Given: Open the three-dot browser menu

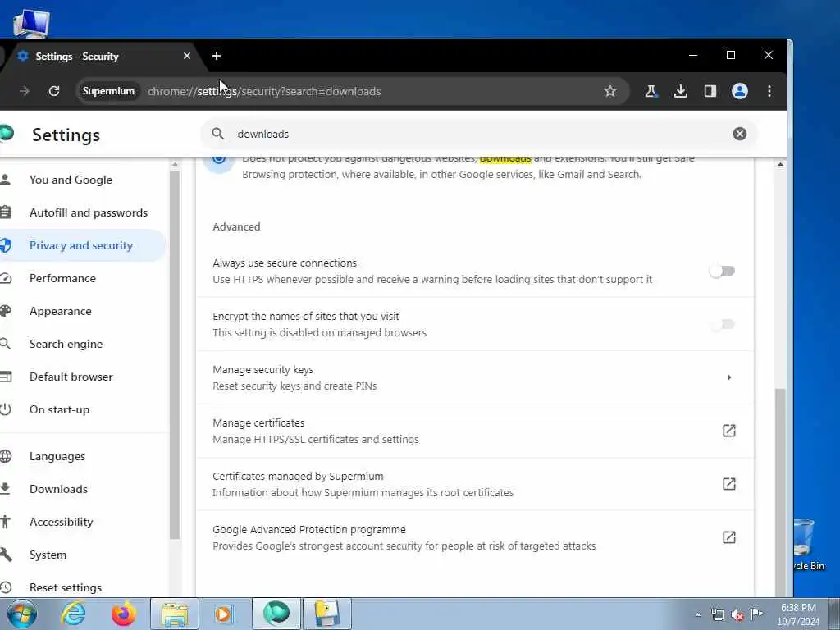Looking at the screenshot, I should click(769, 91).
